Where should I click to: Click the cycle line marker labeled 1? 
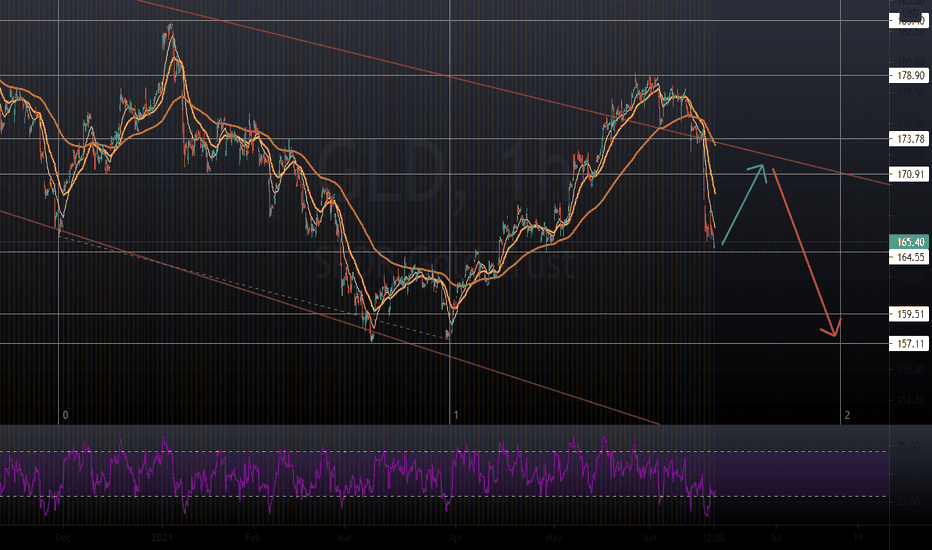coord(456,415)
